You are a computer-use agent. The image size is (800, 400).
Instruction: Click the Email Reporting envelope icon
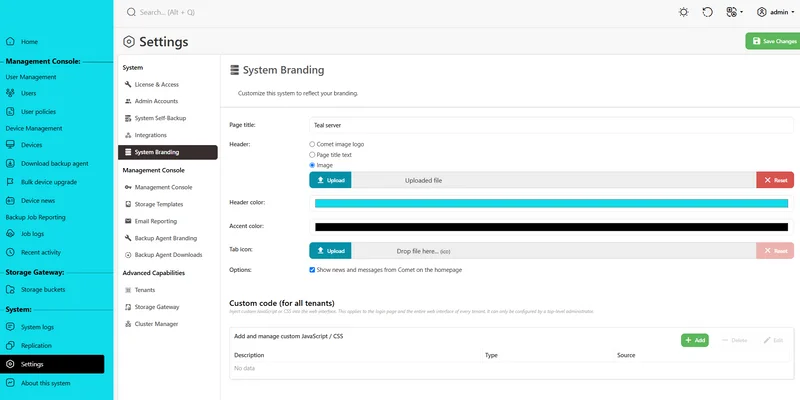[128, 221]
